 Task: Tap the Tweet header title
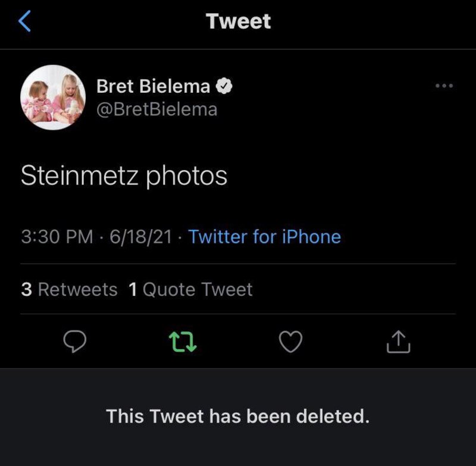click(x=238, y=21)
